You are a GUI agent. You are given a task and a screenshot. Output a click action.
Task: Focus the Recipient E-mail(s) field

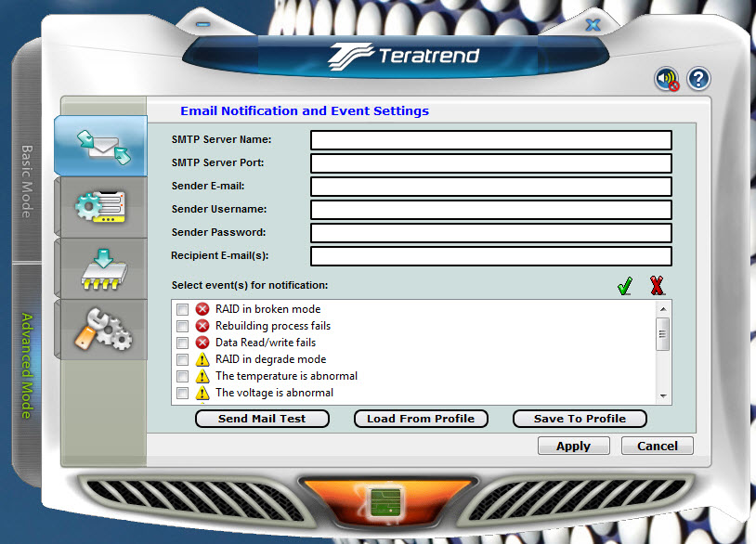click(491, 256)
